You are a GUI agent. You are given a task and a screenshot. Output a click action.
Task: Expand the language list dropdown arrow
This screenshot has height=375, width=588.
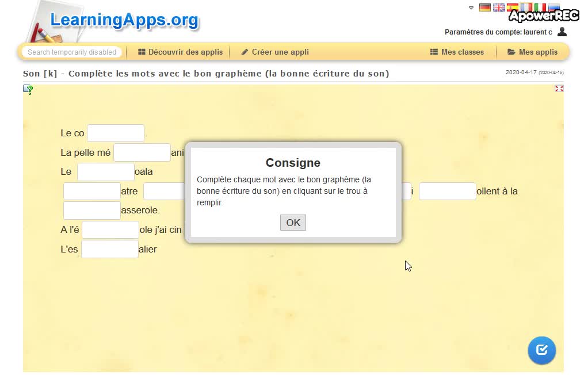pos(471,8)
